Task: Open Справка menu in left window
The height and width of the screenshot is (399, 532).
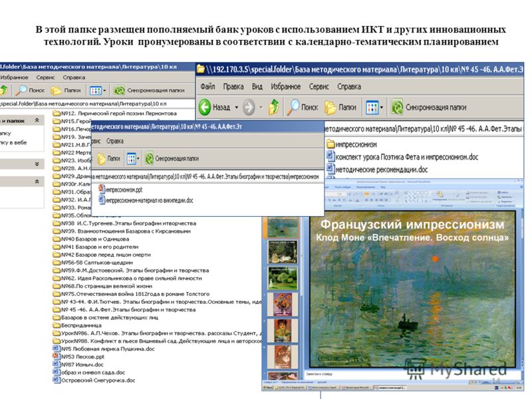Action: tap(74, 77)
